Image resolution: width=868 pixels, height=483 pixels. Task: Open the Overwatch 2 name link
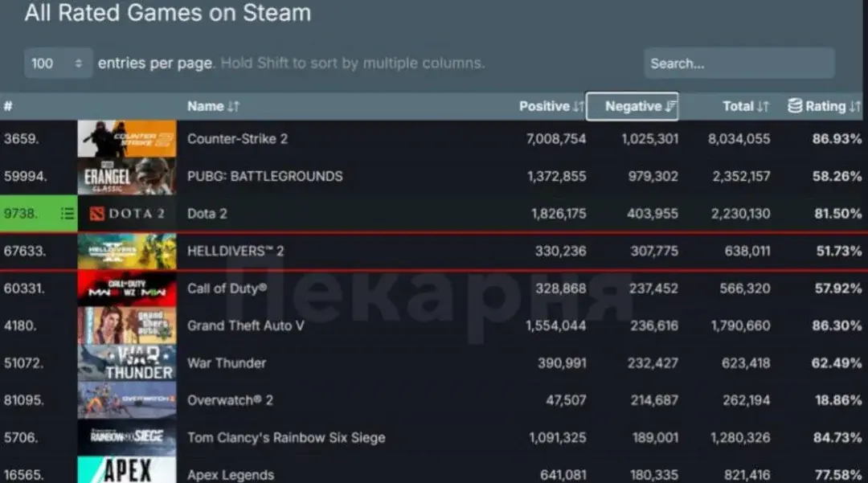click(x=230, y=400)
